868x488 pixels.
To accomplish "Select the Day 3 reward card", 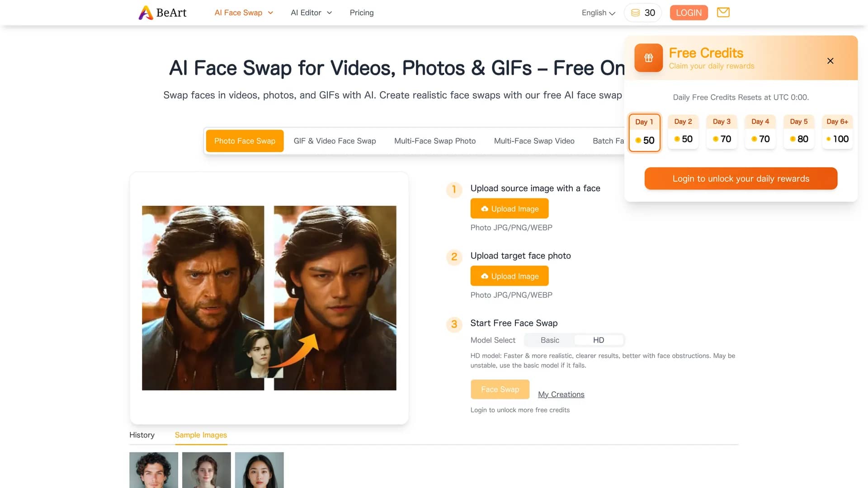I will (722, 132).
